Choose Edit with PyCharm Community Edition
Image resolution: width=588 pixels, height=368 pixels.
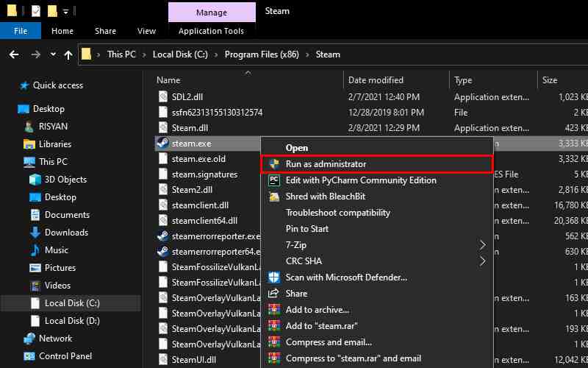click(377, 180)
